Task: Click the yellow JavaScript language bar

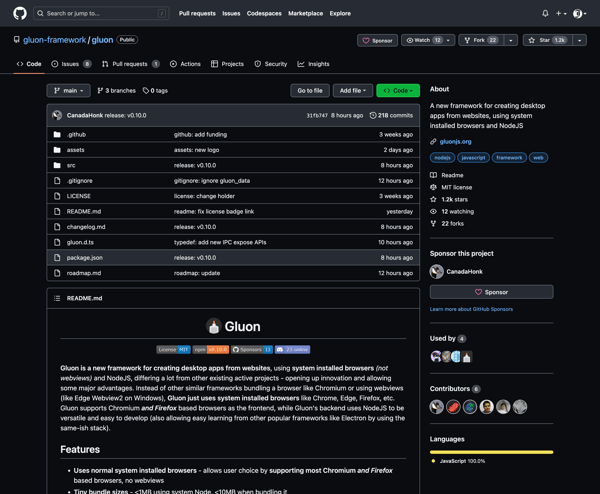Action: click(491, 452)
